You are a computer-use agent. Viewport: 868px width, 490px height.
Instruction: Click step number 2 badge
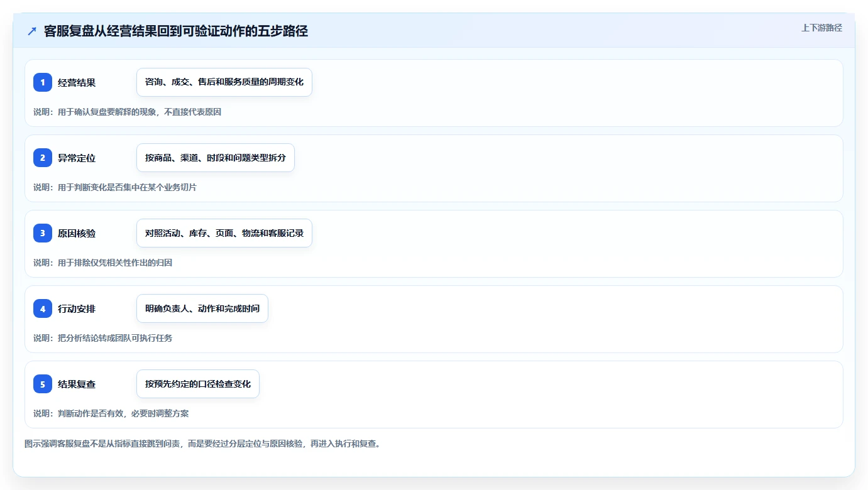coord(43,158)
